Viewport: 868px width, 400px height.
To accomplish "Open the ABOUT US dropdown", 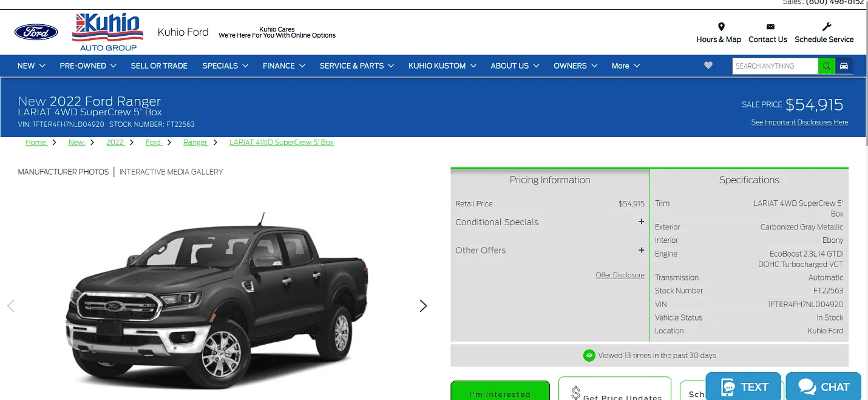I will (515, 66).
